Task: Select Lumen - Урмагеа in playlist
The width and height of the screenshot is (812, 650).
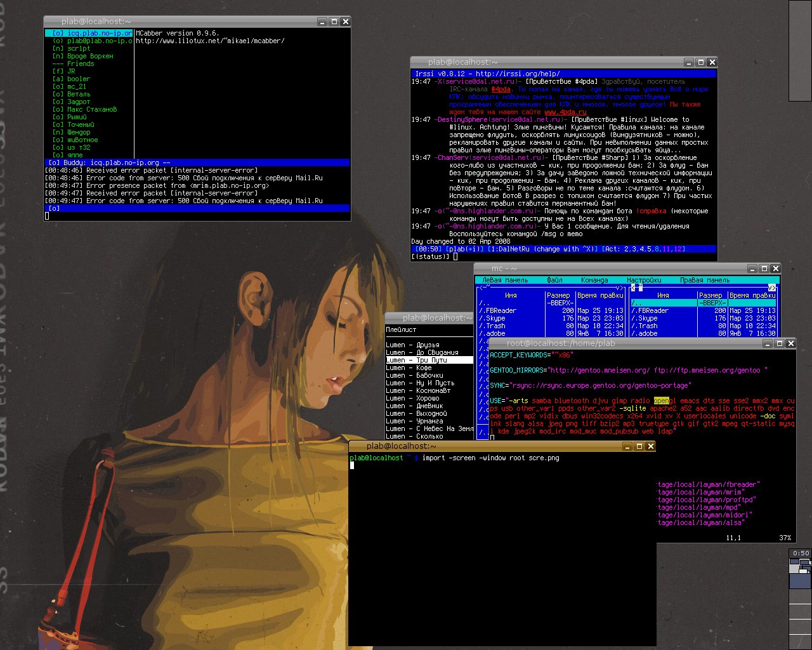Action: (414, 421)
